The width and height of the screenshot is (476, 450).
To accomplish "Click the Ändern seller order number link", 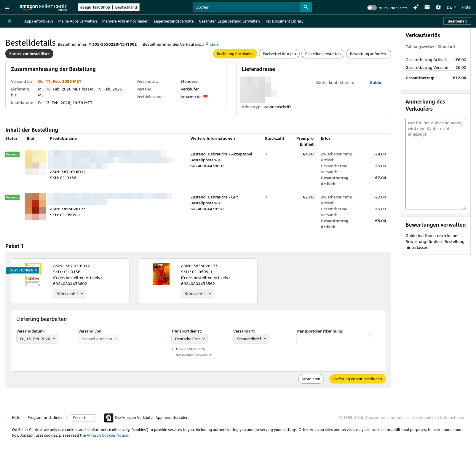I will pyautogui.click(x=212, y=44).
